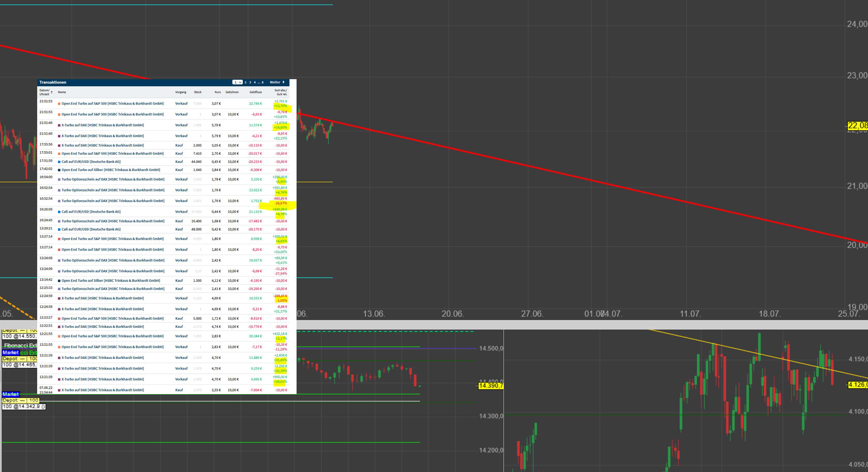Open the page number dropdown showing 1
The width and height of the screenshot is (868, 472).
click(237, 82)
